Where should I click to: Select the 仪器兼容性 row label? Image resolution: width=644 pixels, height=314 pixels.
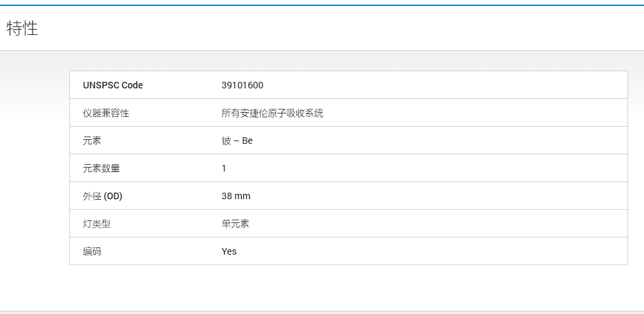(106, 113)
